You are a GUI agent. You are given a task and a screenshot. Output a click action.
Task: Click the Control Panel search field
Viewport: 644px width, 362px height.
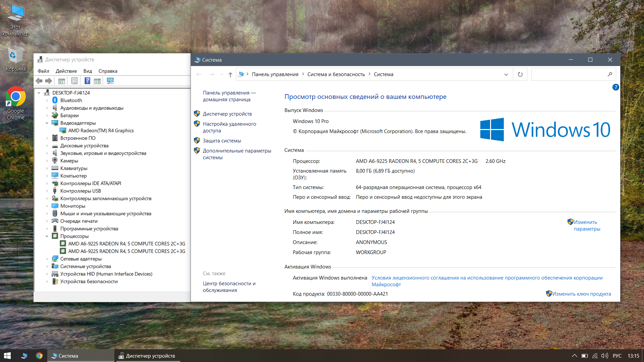pyautogui.click(x=569, y=74)
